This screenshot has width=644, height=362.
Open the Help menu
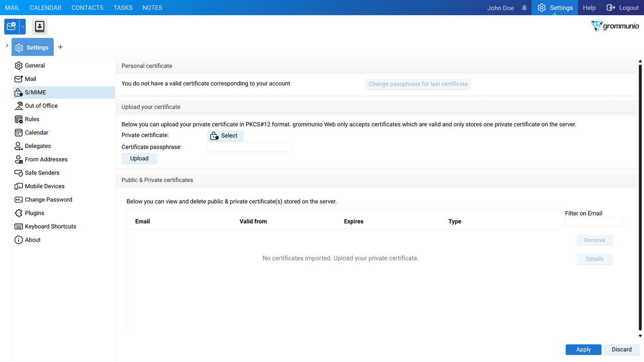point(589,8)
